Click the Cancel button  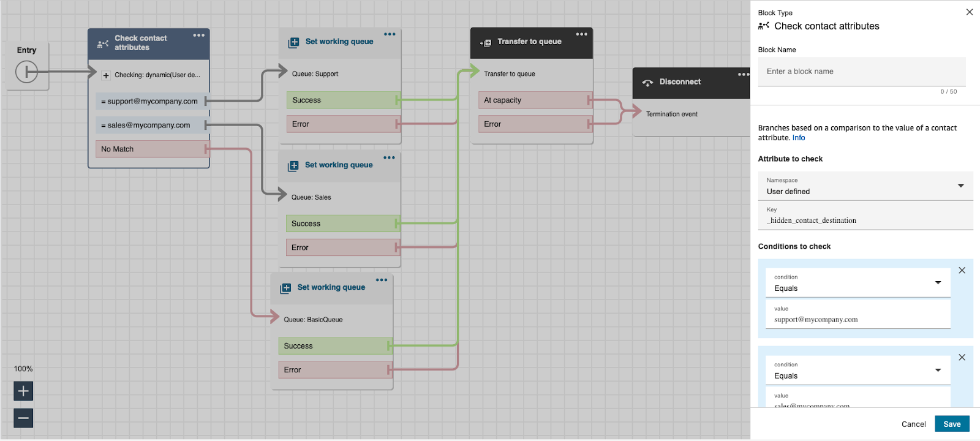[x=913, y=424]
